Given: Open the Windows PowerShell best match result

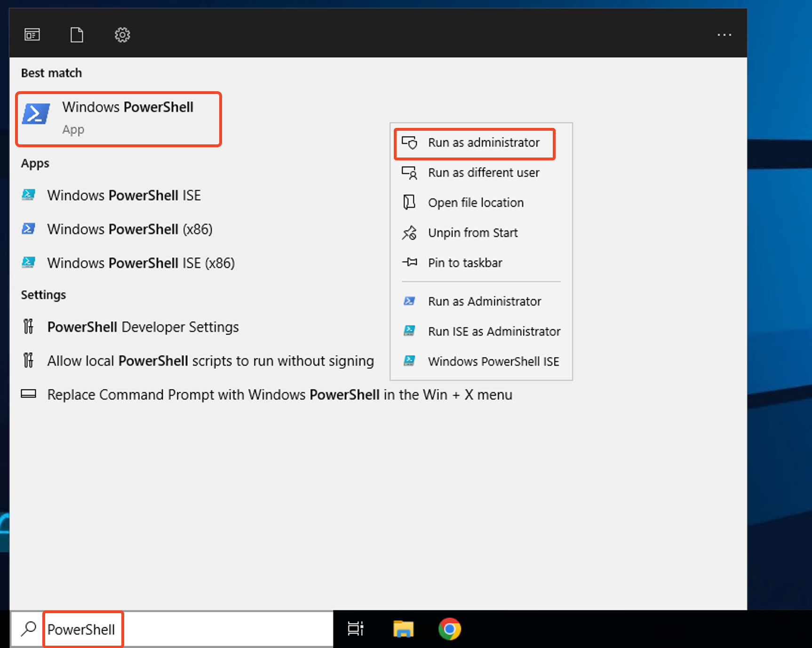Looking at the screenshot, I should click(119, 119).
